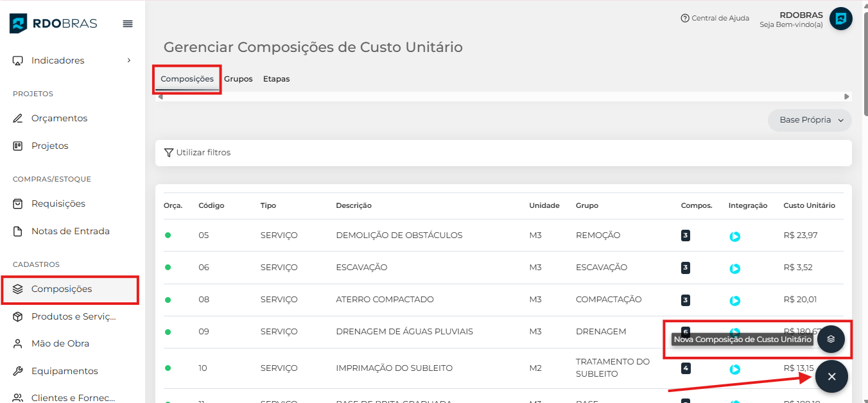
Task: Click the compos. count badge for Escavação
Action: tap(686, 268)
